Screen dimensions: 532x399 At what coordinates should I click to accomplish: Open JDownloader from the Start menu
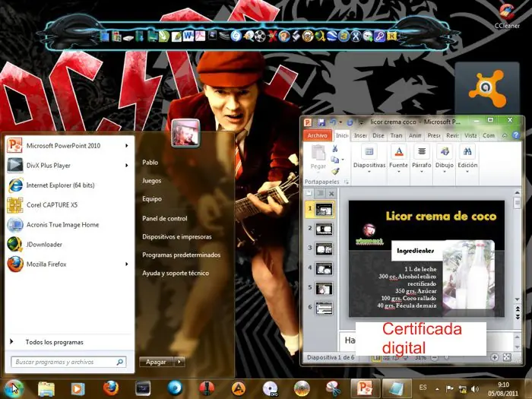coord(44,245)
